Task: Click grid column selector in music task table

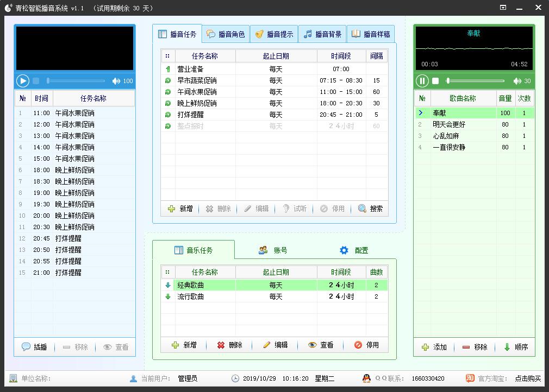Action: [x=167, y=272]
